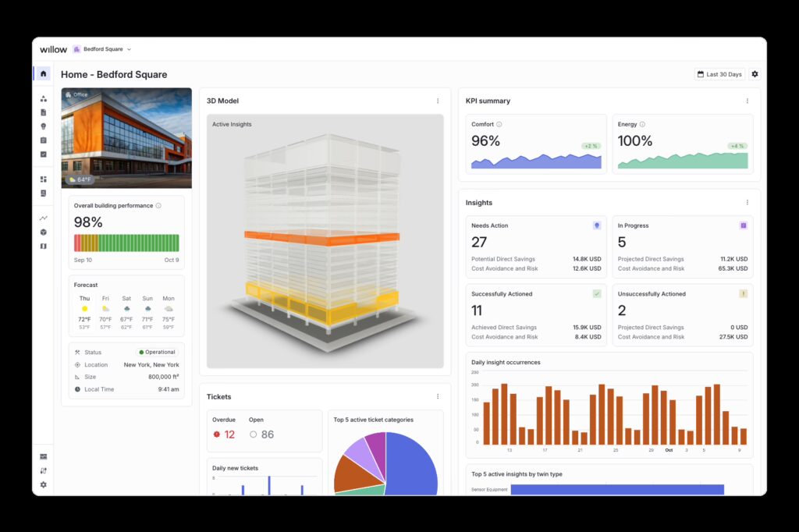Screen dimensions: 799x532
Task: Open the Insights panel options menu
Action: [x=748, y=202]
